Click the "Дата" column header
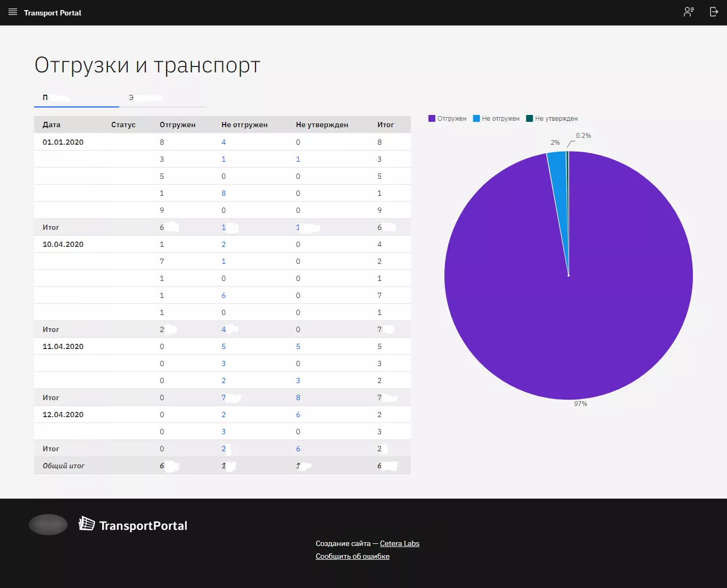727x588 pixels. (x=51, y=125)
